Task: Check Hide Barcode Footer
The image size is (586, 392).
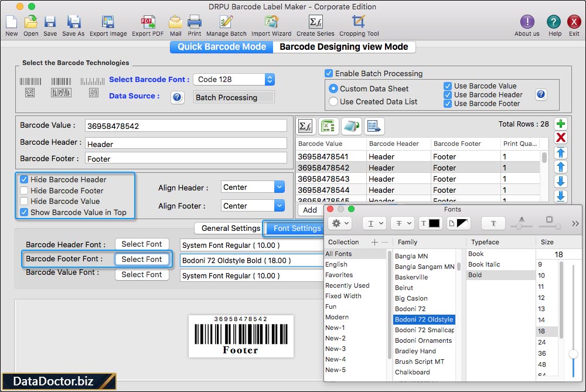Action: pos(24,190)
